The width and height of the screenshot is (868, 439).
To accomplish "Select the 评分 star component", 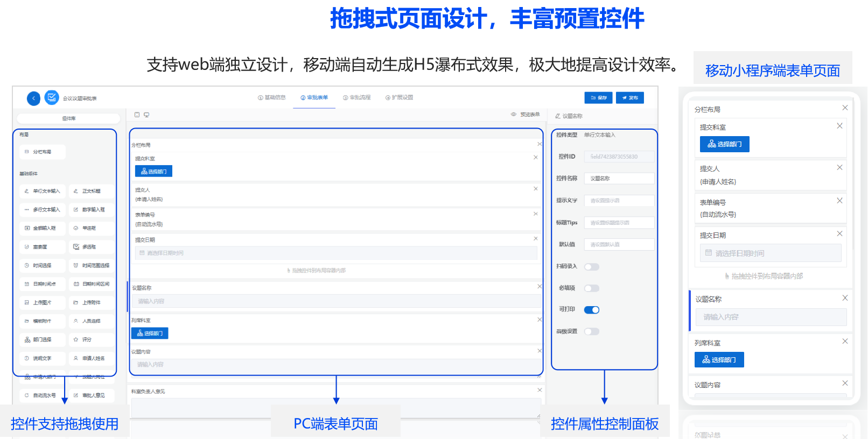I will (x=92, y=339).
